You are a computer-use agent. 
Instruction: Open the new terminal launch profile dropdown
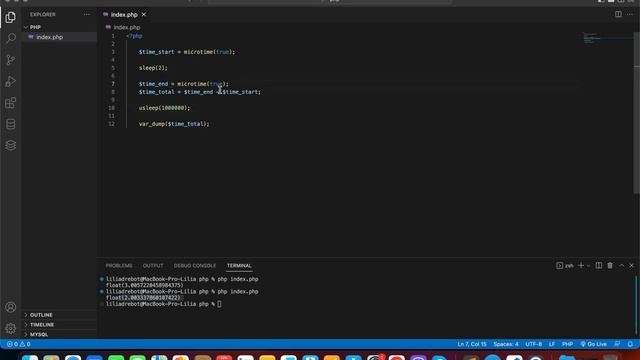(588, 266)
